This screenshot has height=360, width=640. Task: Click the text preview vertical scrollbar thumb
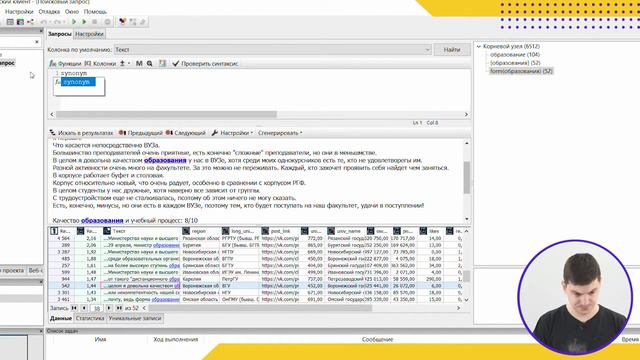click(467, 178)
